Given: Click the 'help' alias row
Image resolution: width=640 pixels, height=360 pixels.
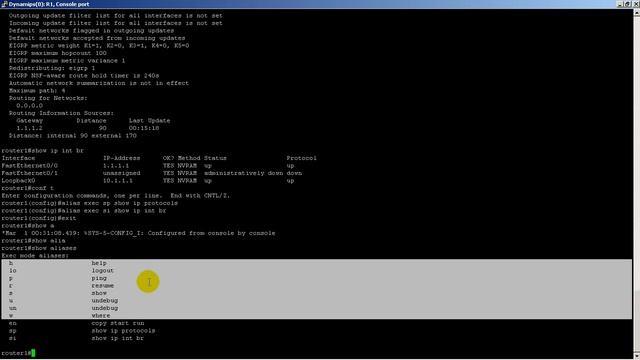Looking at the screenshot, I should 316,263.
